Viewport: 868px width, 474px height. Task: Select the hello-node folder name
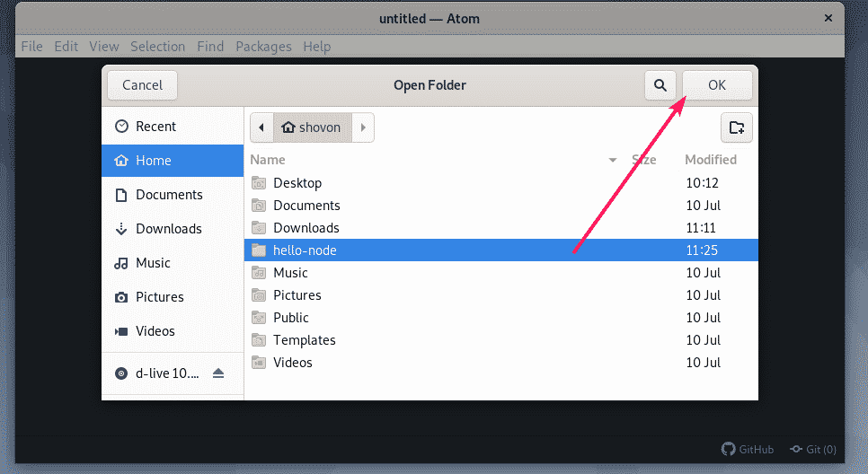[305, 250]
